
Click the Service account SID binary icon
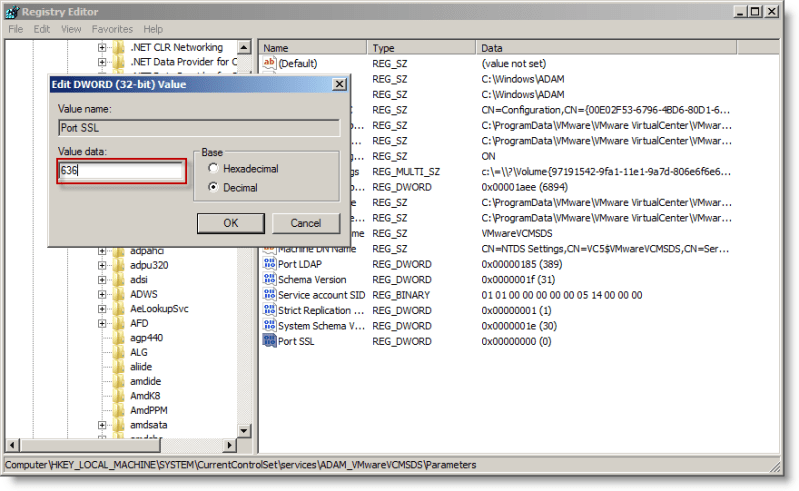tap(269, 295)
